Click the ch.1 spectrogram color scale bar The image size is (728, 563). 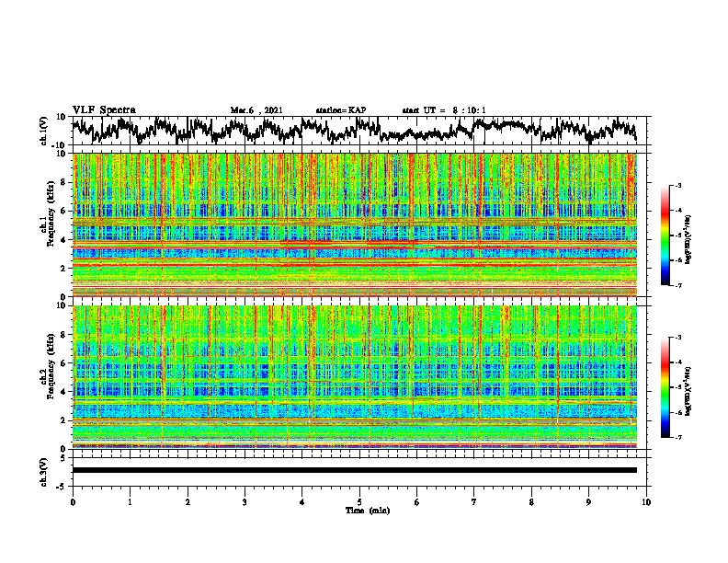tap(665, 236)
